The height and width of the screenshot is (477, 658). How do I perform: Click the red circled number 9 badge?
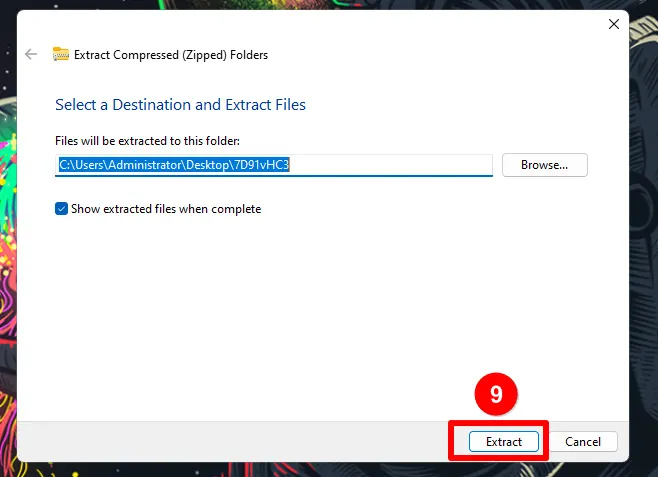[497, 395]
